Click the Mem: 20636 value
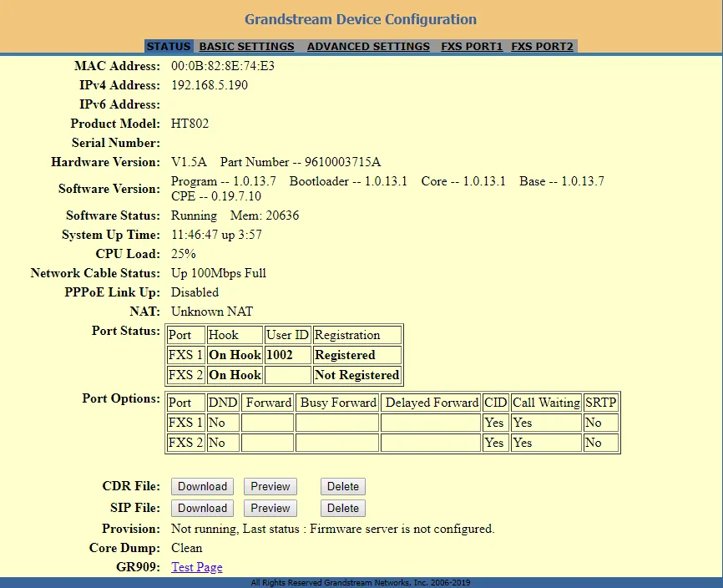Viewport: 723px width, 588px height. click(265, 215)
